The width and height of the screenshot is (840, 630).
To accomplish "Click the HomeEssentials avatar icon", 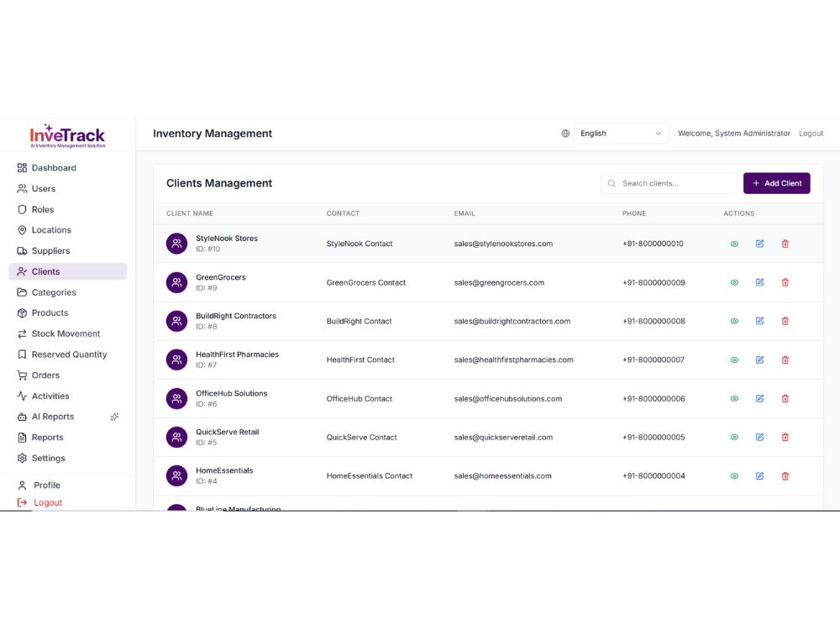I will pos(176,475).
